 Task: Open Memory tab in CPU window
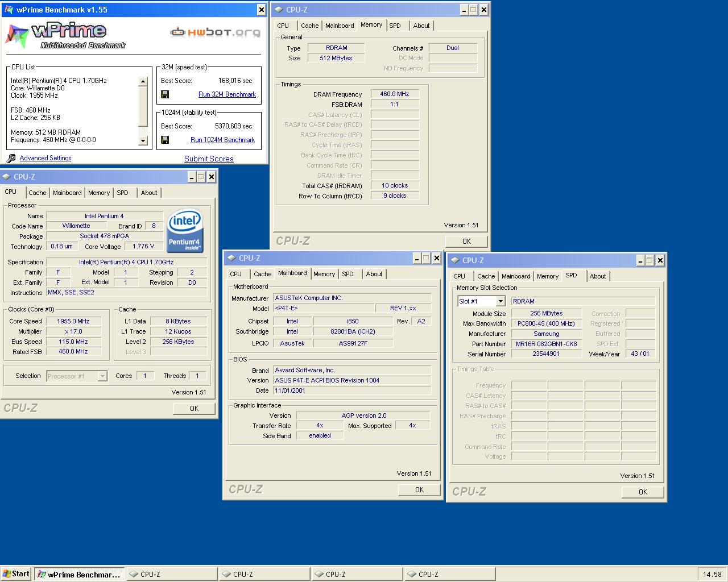point(99,193)
